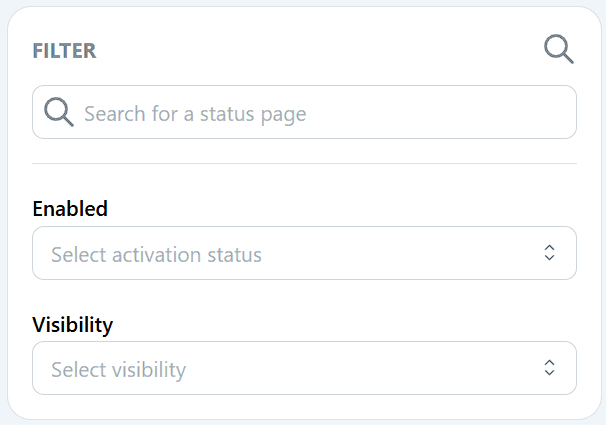Click the "Select activation status" placeholder text
Screen dimensions: 606x425
[x=157, y=255]
